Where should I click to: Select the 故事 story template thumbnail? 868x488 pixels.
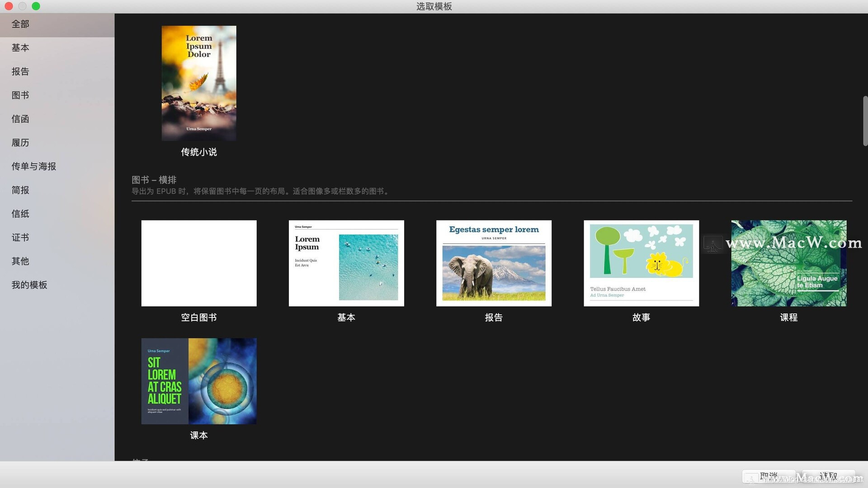(641, 263)
